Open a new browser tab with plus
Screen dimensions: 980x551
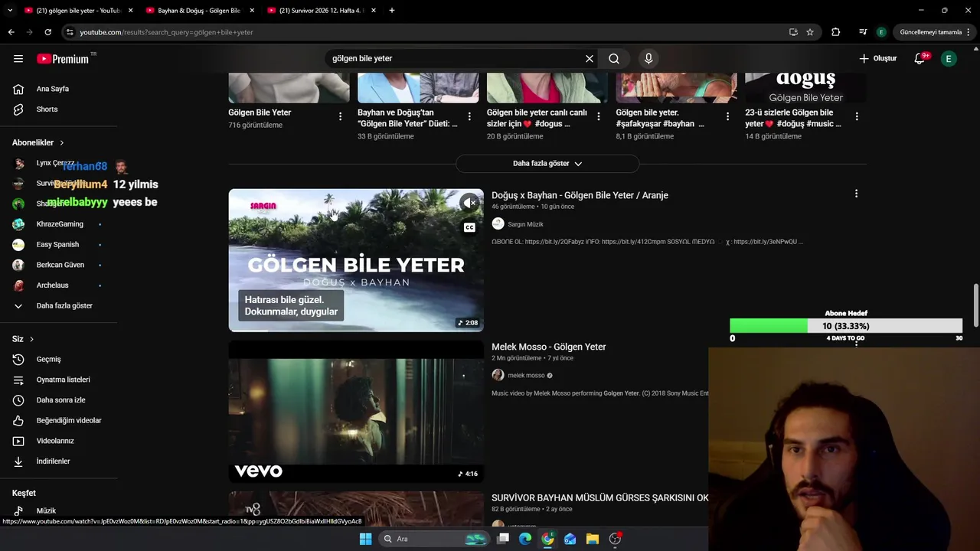click(392, 10)
